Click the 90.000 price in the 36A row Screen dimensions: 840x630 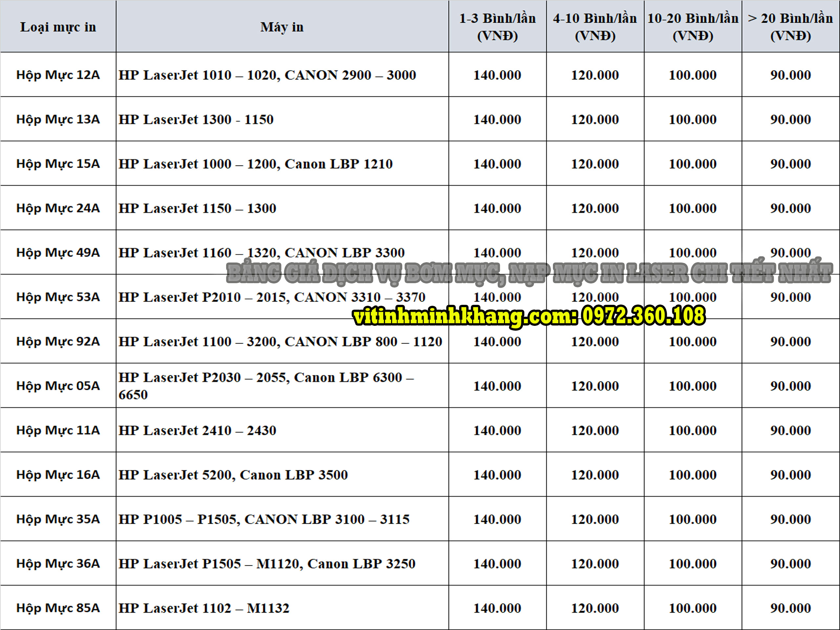click(791, 563)
